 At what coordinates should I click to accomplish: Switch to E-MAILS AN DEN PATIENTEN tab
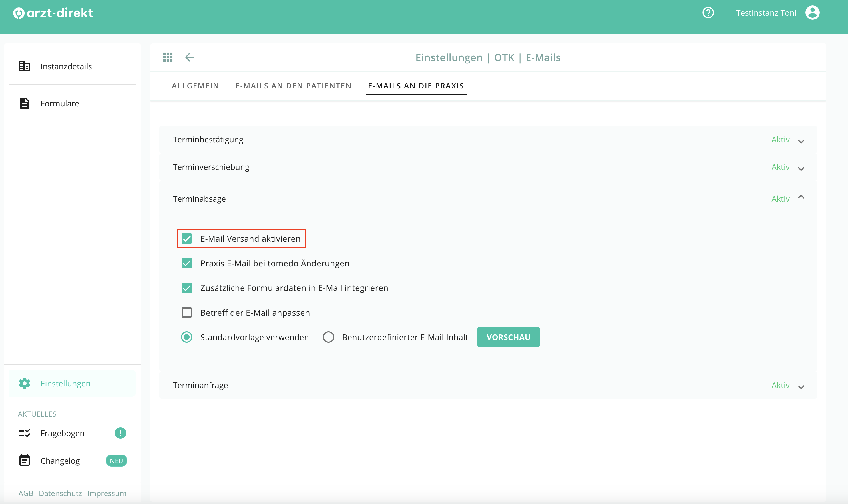click(x=294, y=86)
